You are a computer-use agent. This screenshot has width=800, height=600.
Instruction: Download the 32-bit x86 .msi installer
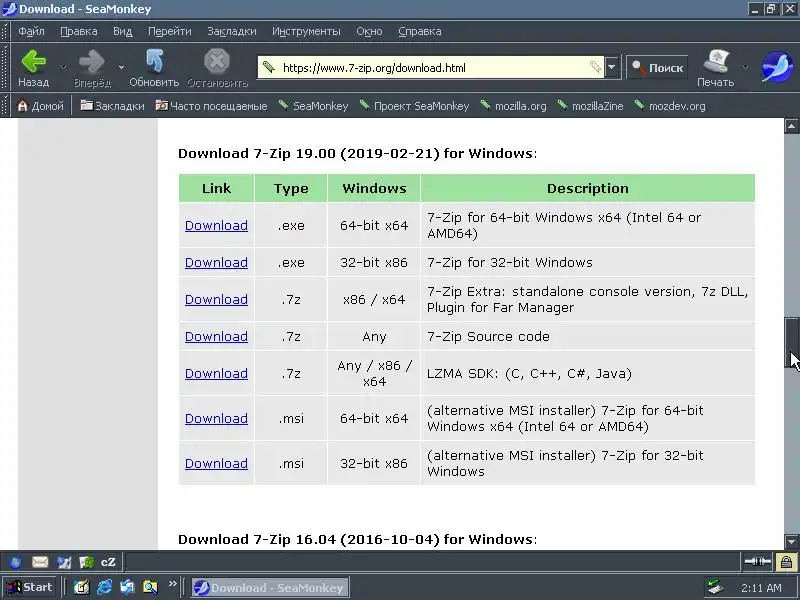coord(216,463)
